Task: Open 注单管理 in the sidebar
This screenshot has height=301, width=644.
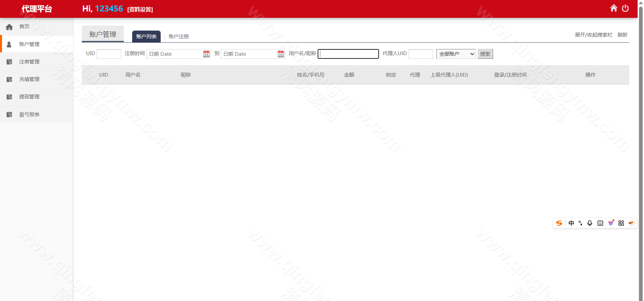Action: 29,62
